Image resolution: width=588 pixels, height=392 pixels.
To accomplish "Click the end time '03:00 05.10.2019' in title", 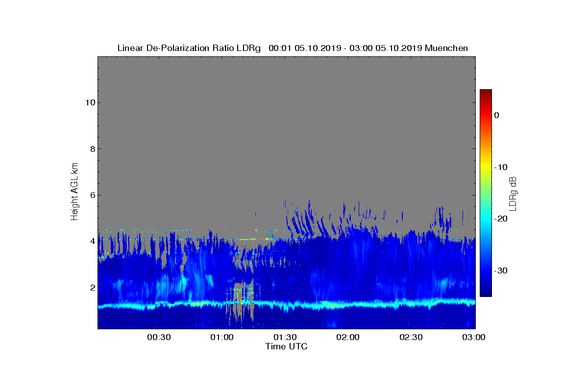I will tap(386, 48).
